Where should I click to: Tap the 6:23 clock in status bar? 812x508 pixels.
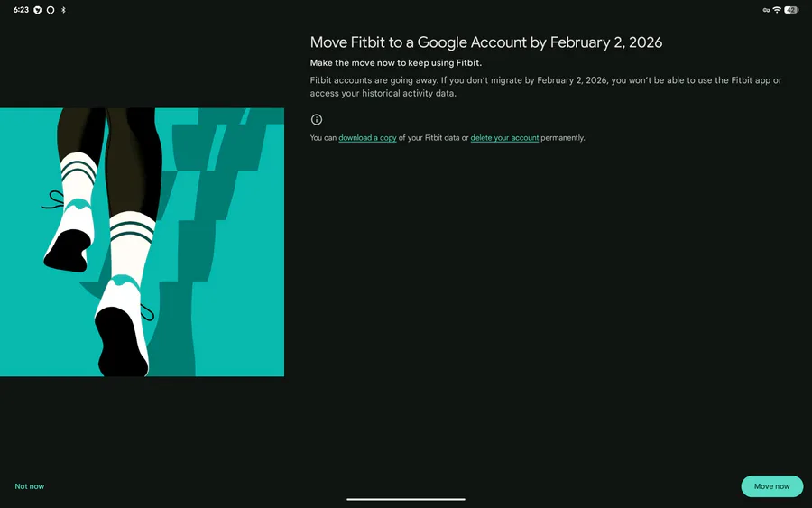21,10
